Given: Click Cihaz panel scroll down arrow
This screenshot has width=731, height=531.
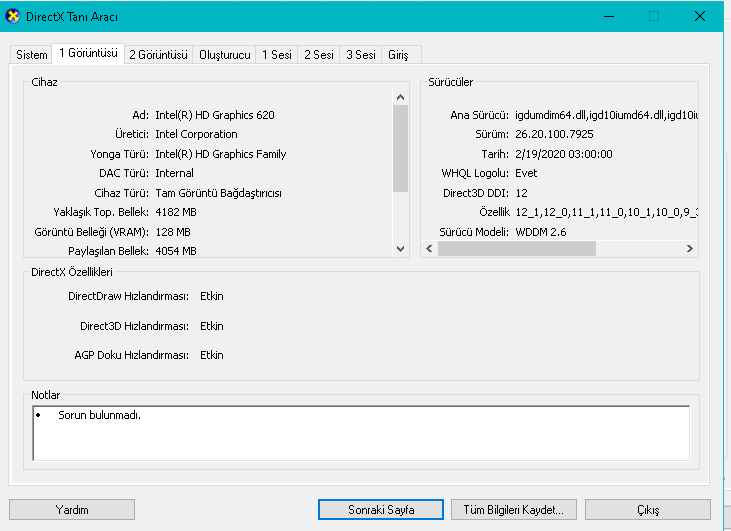Looking at the screenshot, I should (400, 248).
